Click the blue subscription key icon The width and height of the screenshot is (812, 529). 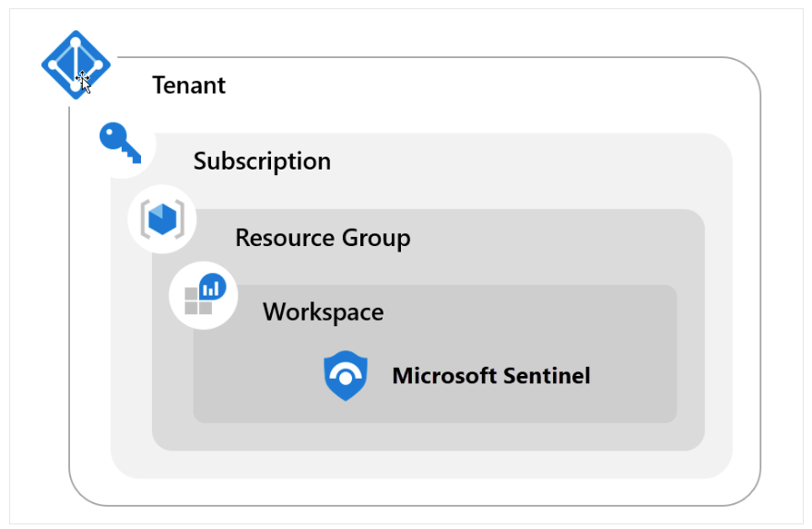pos(120,143)
